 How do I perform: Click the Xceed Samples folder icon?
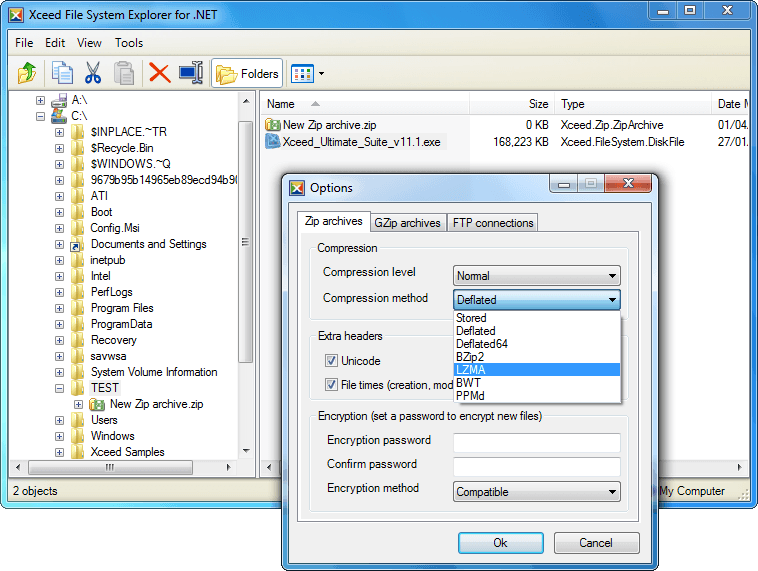[x=77, y=452]
